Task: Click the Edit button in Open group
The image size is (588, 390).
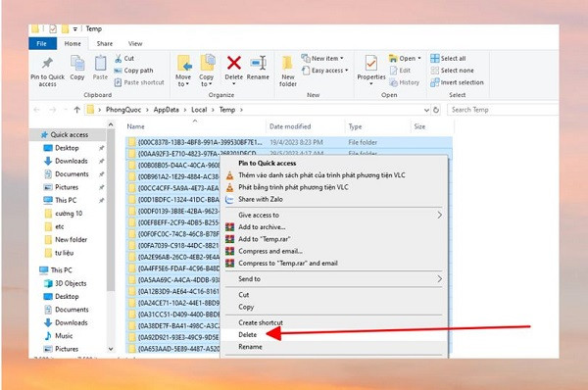Action: [x=400, y=71]
